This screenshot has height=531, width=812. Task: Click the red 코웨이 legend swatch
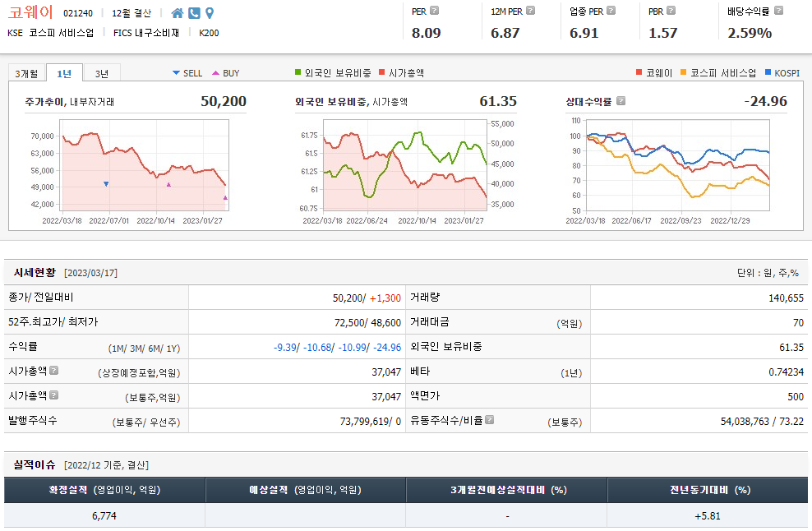click(x=639, y=72)
